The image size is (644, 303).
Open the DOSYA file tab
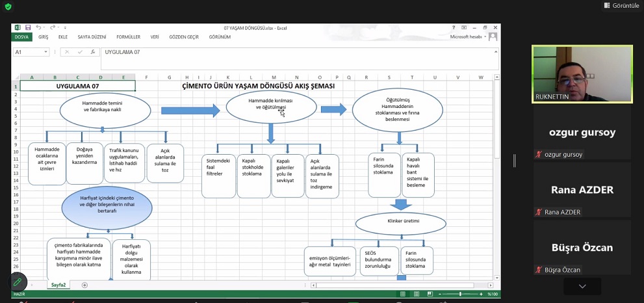pos(21,37)
